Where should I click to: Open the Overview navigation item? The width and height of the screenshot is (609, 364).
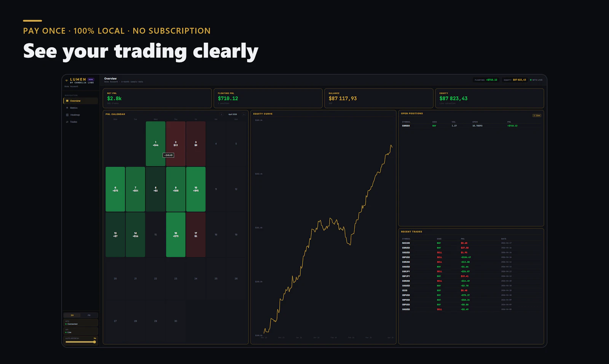click(81, 101)
